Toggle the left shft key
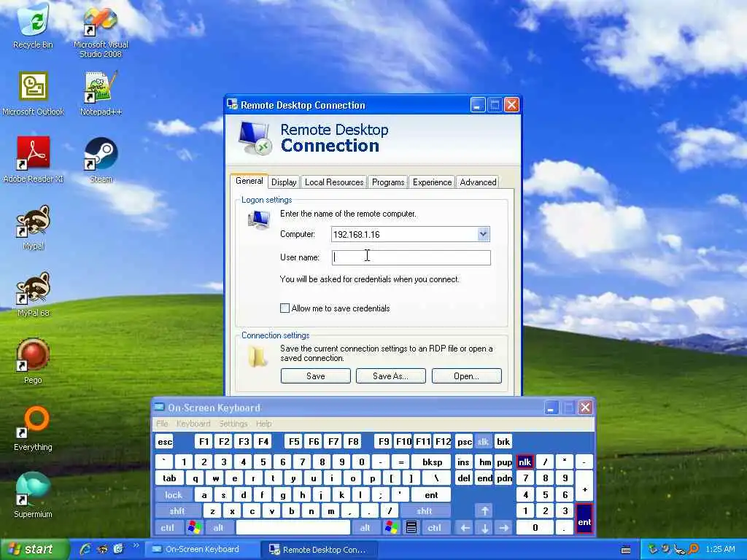The height and width of the screenshot is (560, 747). [177, 511]
